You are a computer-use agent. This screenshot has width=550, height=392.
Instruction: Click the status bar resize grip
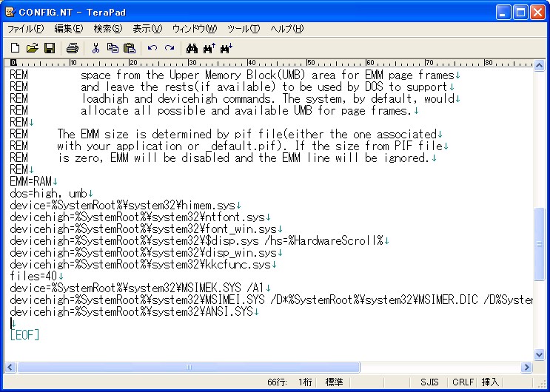tap(540, 383)
